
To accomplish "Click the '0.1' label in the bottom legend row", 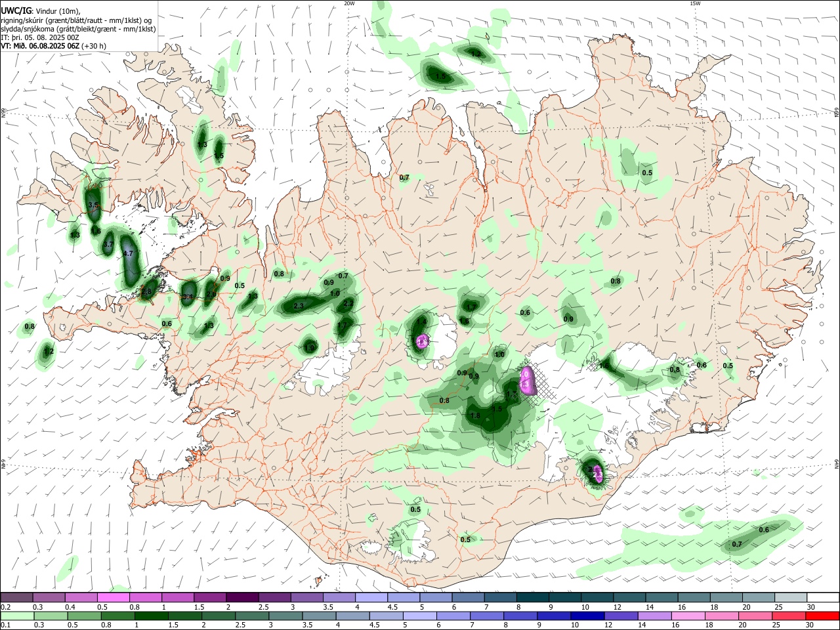I will [x=6, y=625].
